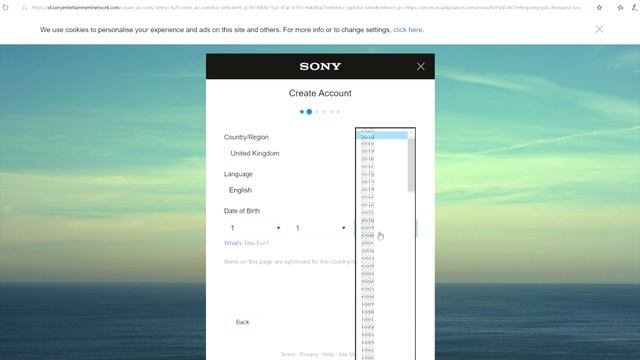The width and height of the screenshot is (640, 360).
Task: Expand the first Date of Birth dropdown
Action: [x=254, y=228]
